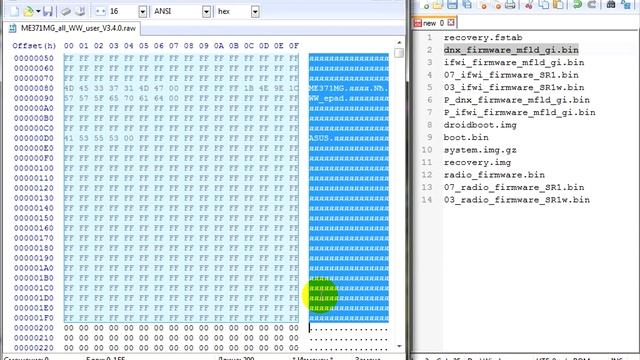This screenshot has height=360, width=640.
Task: Click the ASUS decoded text
Action: (x=319, y=138)
